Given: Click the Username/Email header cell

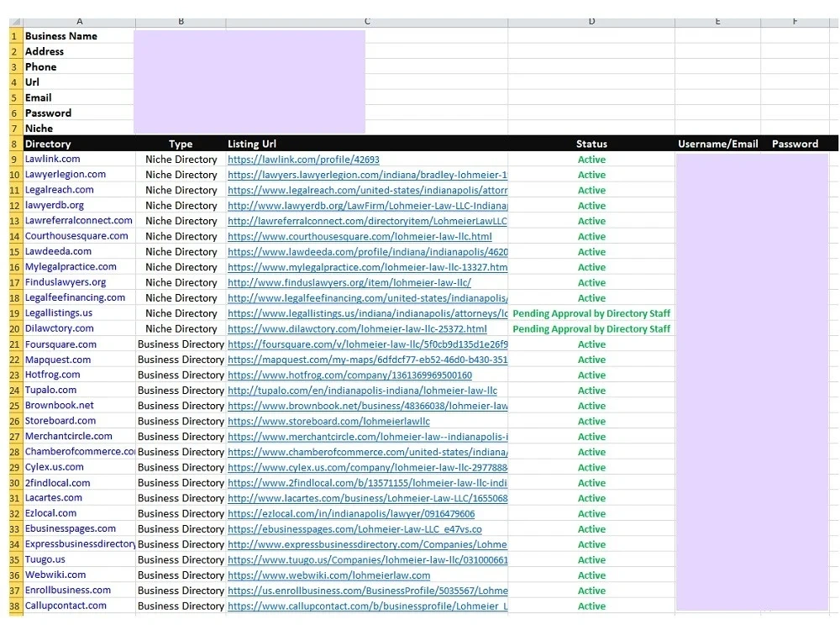Looking at the screenshot, I should [x=718, y=144].
